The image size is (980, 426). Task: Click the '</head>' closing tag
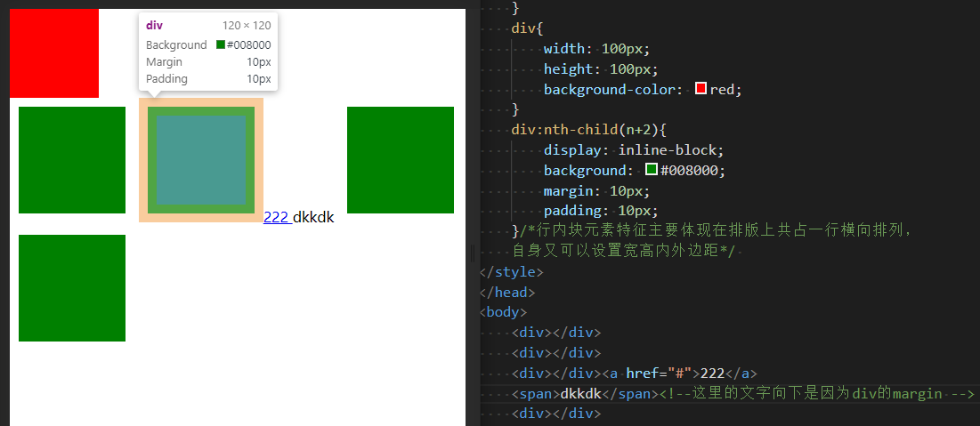pyautogui.click(x=506, y=292)
